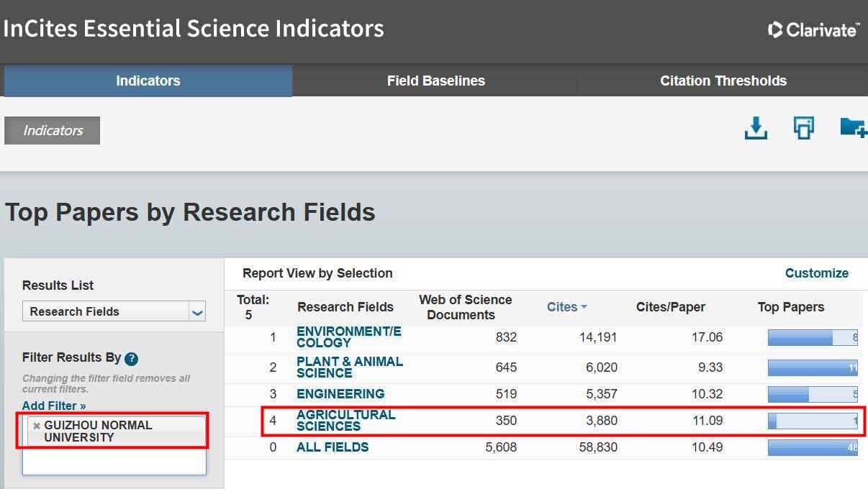Click the Add Filter link

click(54, 406)
